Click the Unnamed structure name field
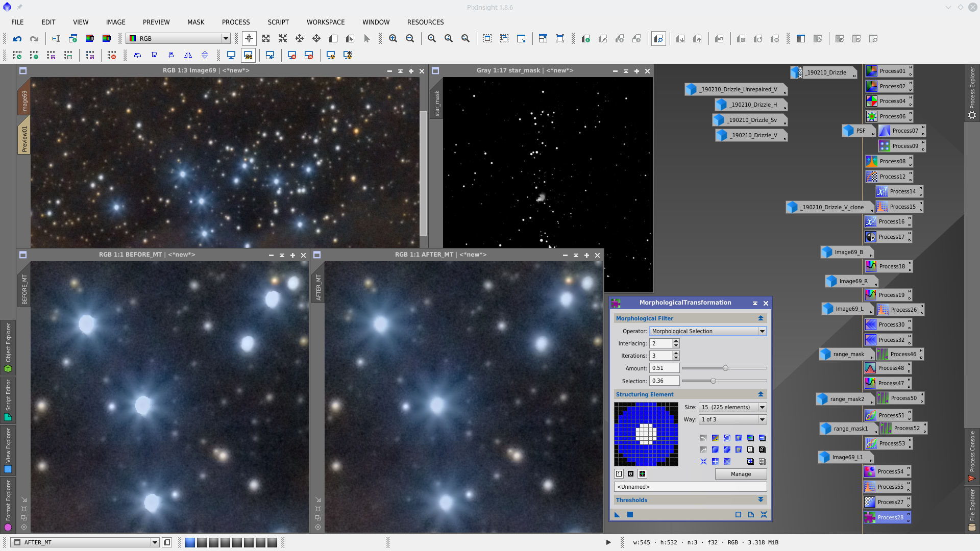The height and width of the screenshot is (551, 980). (690, 487)
